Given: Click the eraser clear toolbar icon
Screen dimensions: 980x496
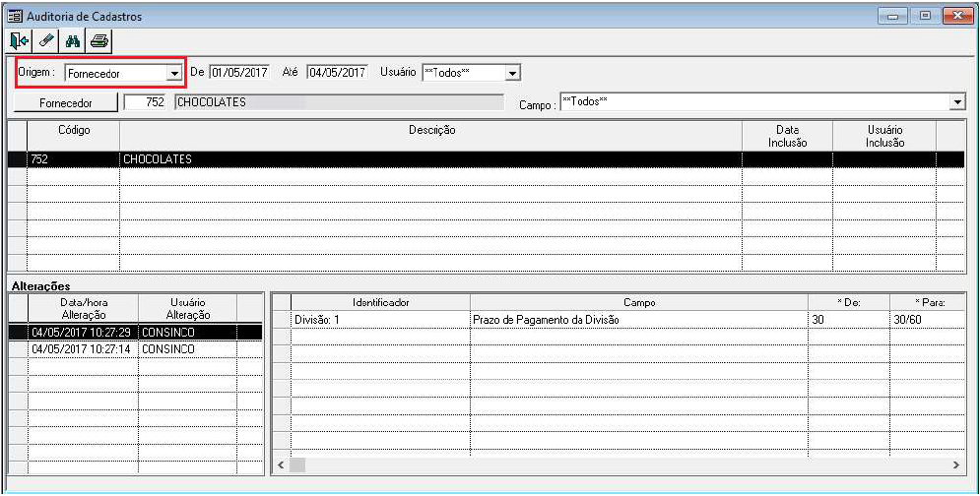Looking at the screenshot, I should 47,41.
